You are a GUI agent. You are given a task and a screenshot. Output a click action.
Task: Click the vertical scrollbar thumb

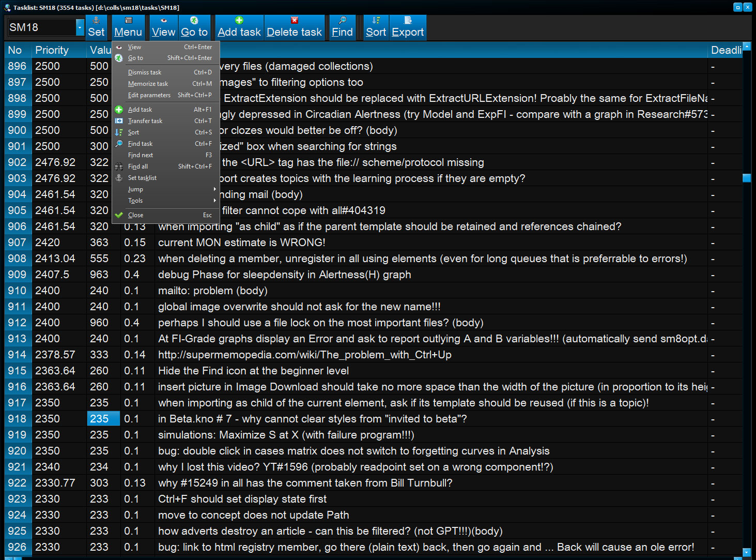click(x=746, y=178)
